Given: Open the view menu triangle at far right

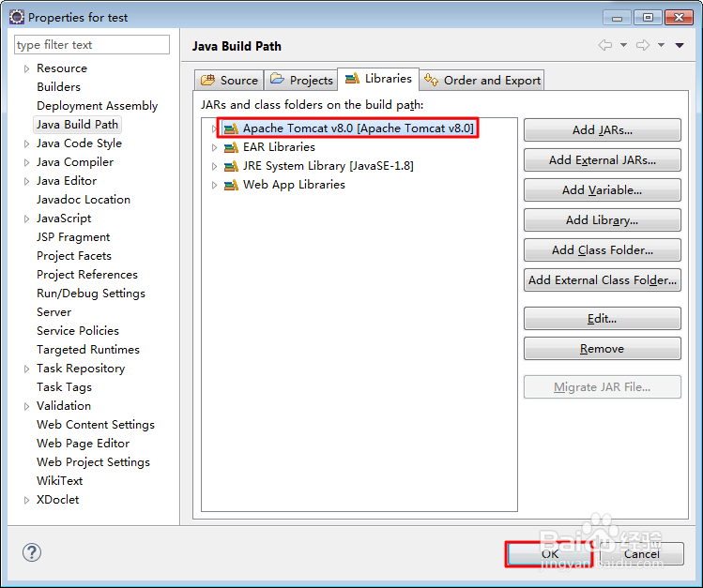Looking at the screenshot, I should 680,45.
